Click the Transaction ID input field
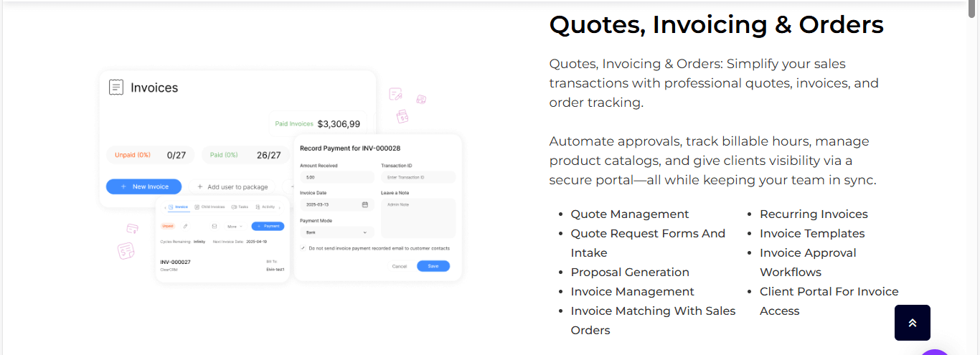Viewport: 980px width, 355px height. [418, 177]
